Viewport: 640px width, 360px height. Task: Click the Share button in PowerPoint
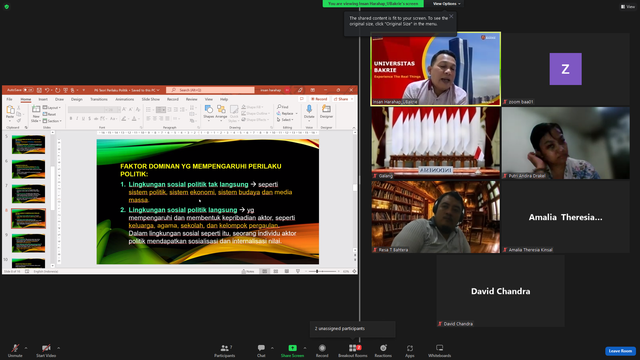(343, 99)
